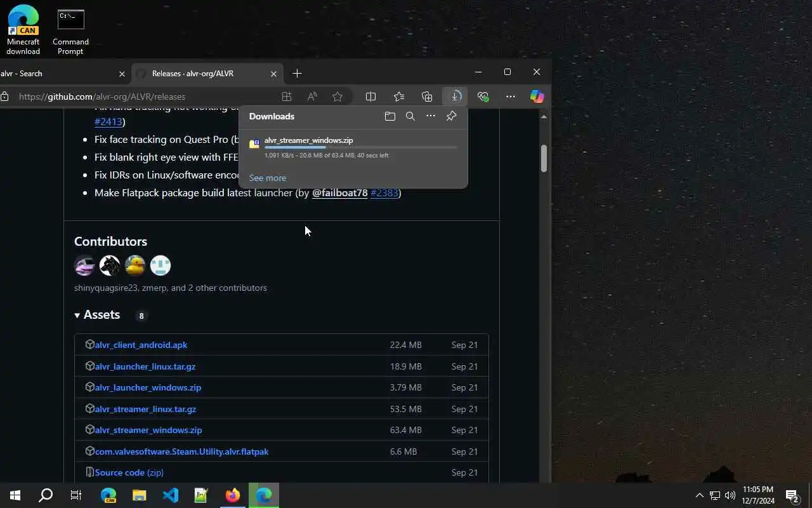Open Collections panel

point(427,97)
